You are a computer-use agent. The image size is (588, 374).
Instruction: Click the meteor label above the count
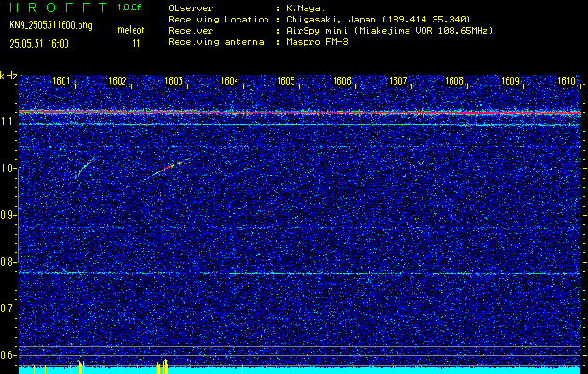[131, 30]
